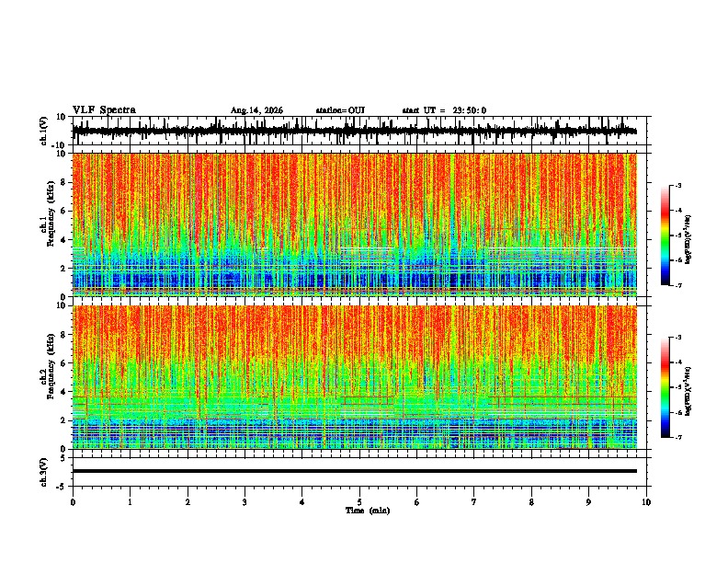Click the "Time (min)" axis label
Viewport: 728px width, 563px height.
(368, 511)
